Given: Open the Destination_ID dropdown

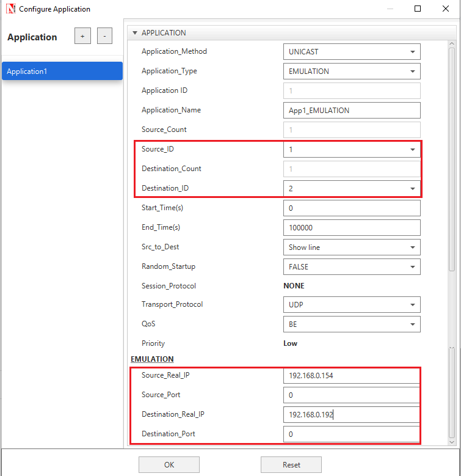Looking at the screenshot, I should [352, 189].
